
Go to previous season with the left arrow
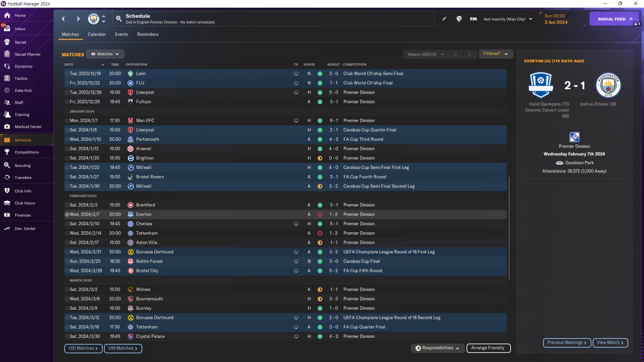[456, 54]
